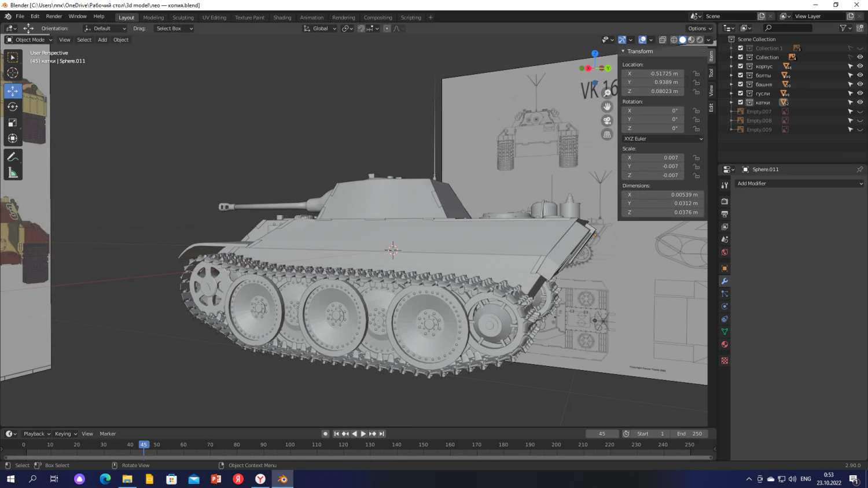
Task: Select the Move tool in the toolbar
Action: point(12,91)
